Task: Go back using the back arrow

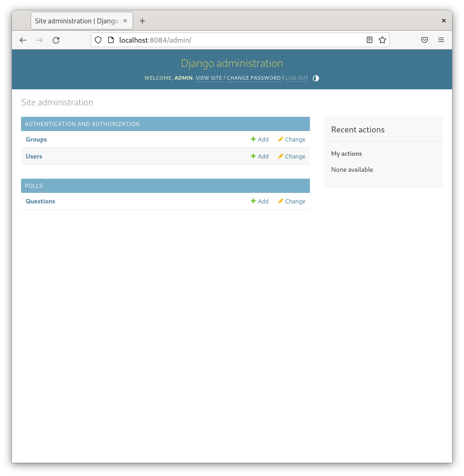Action: [23, 40]
